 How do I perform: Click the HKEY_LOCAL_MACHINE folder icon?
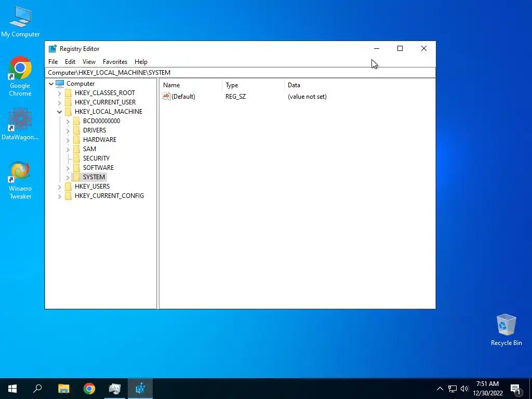coord(68,112)
